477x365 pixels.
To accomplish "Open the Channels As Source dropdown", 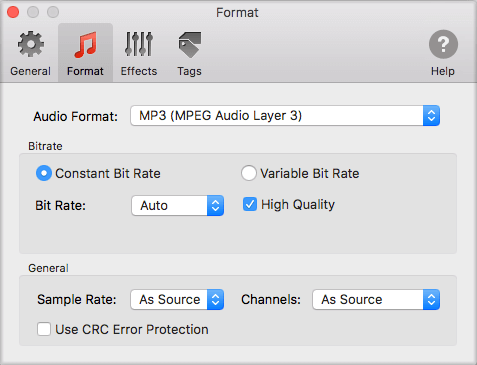I will click(x=376, y=299).
